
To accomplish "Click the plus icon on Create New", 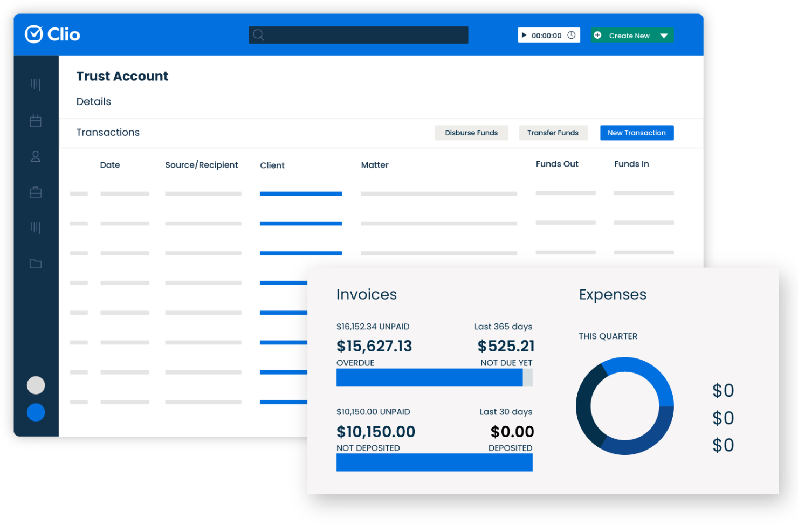I will click(x=597, y=35).
